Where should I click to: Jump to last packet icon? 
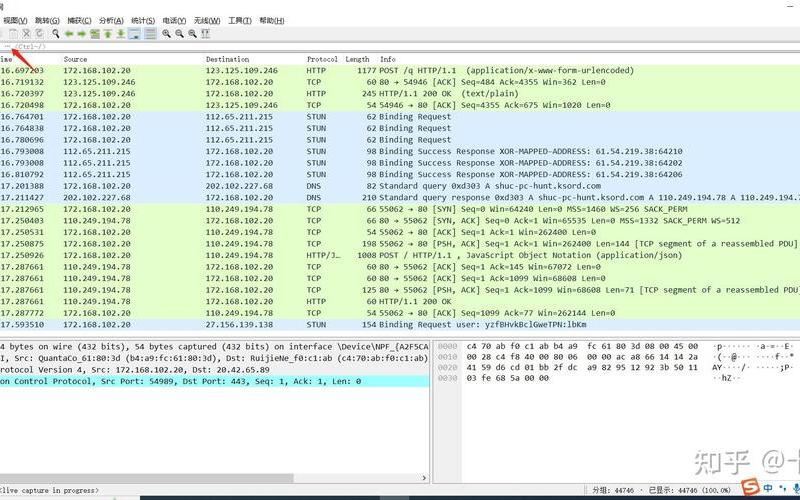pos(120,34)
